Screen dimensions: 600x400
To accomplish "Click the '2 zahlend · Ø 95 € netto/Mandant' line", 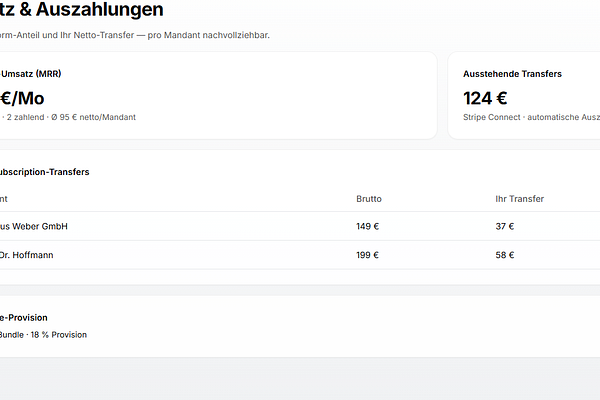I will 69,117.
